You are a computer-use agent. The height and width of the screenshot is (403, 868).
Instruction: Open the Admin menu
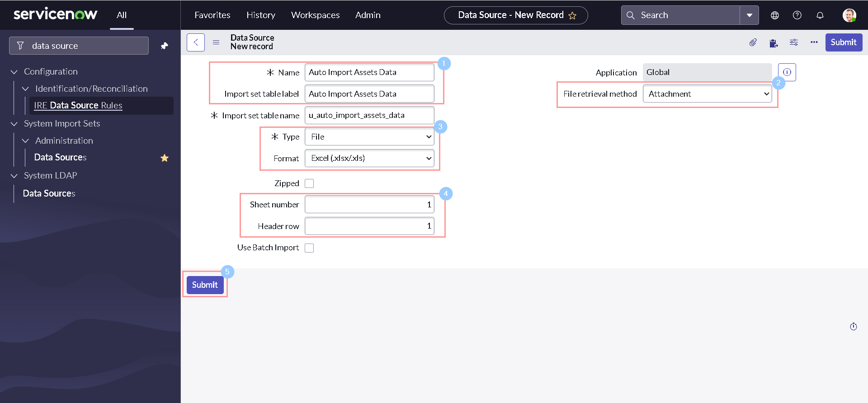point(368,15)
